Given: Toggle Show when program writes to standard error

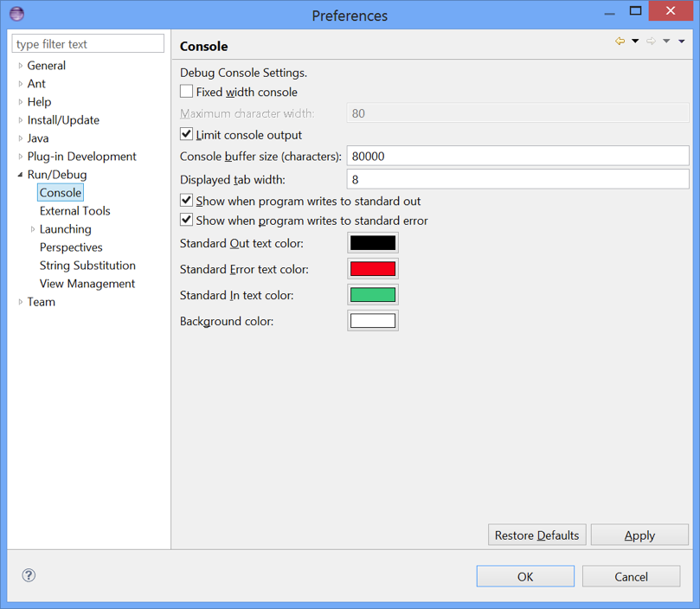Looking at the screenshot, I should [x=186, y=220].
